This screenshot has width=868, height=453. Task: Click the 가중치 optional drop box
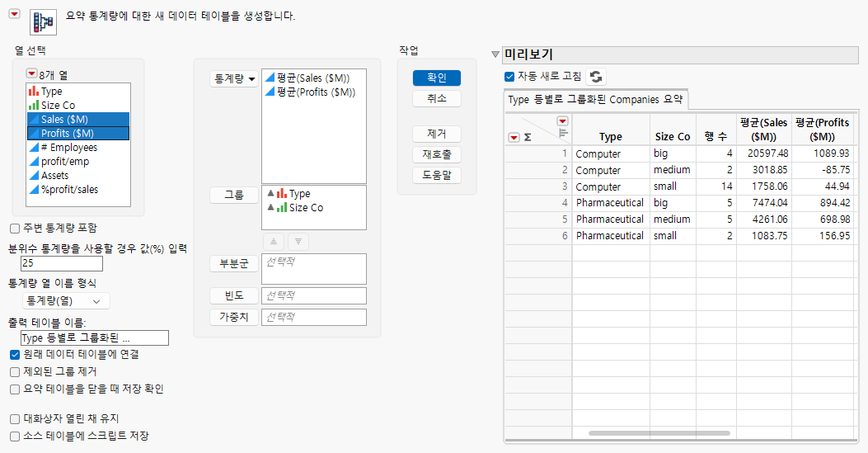(x=314, y=318)
